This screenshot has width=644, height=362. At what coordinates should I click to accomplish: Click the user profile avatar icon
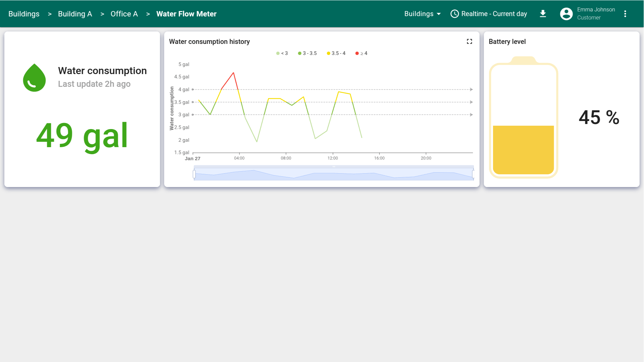[566, 14]
